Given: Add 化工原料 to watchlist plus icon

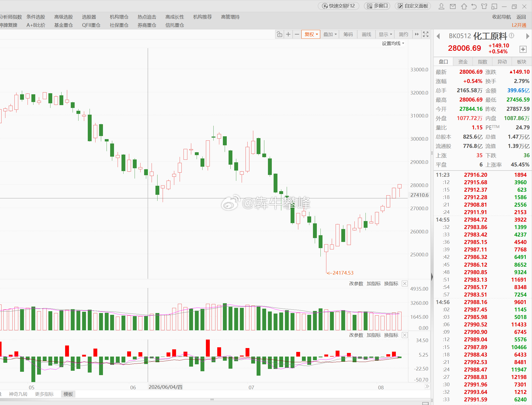Looking at the screenshot, I should tap(523, 49).
